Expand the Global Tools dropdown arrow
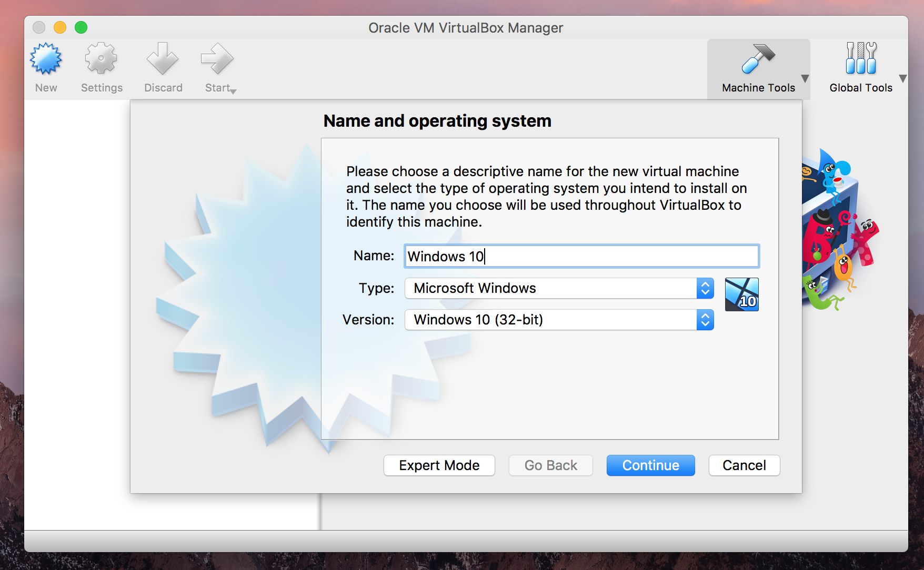Screen dimensions: 924x570 [903, 79]
